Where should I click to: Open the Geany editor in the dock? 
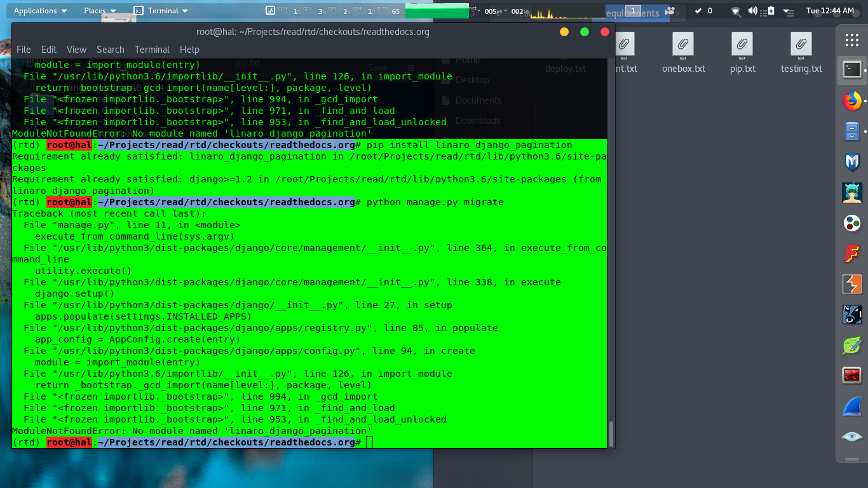[852, 345]
